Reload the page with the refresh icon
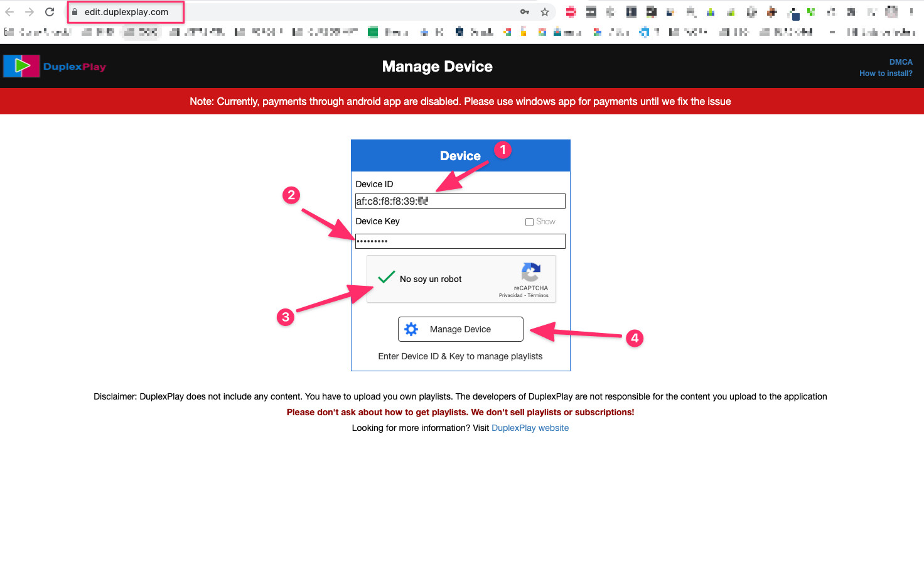The width and height of the screenshot is (924, 566). (50, 12)
